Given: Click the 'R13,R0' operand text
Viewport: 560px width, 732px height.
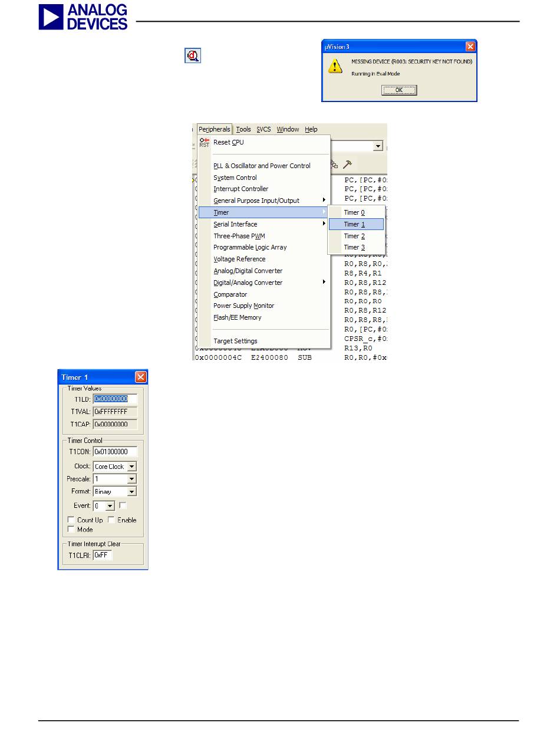Looking at the screenshot, I should [358, 349].
